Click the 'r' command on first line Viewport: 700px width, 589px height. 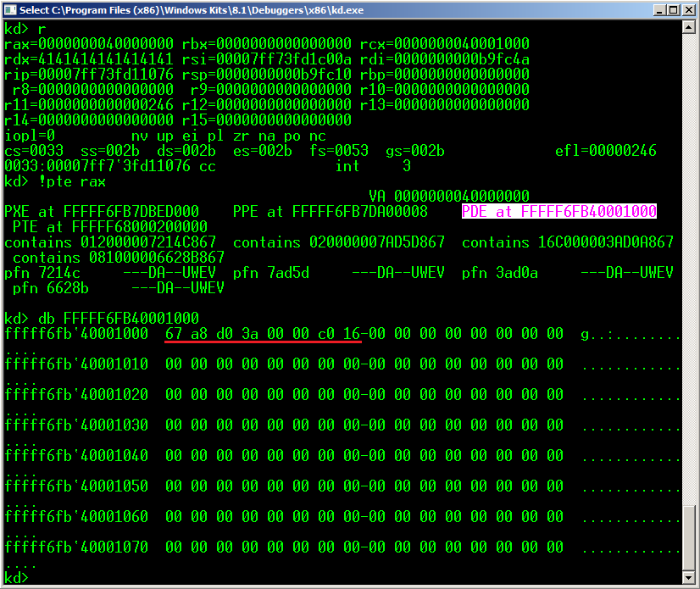click(42, 29)
